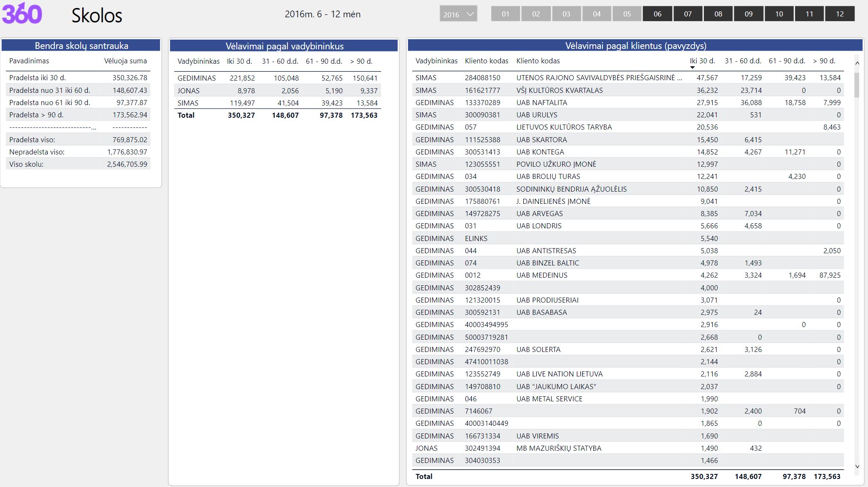Select UAB ARVEGAS row
868x487 pixels.
(628, 214)
